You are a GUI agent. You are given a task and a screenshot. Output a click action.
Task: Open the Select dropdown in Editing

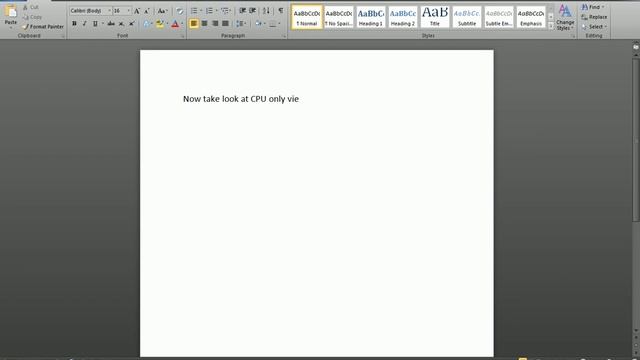tap(594, 27)
